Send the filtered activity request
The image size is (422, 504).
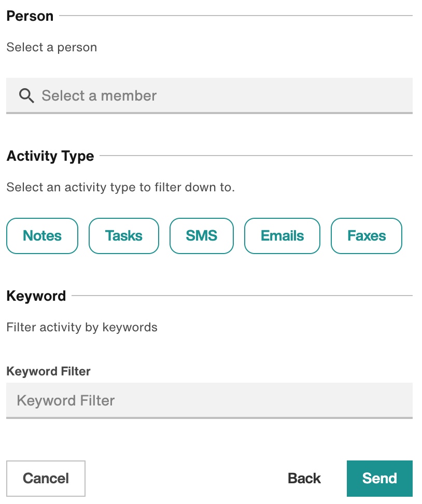pos(379,478)
